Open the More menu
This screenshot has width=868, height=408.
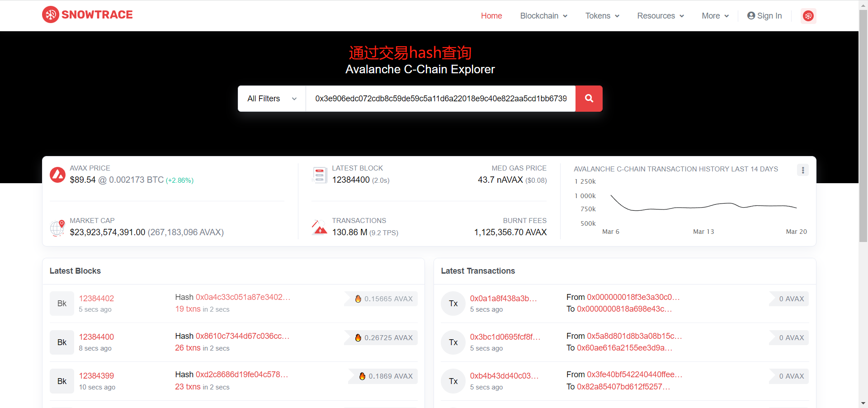(715, 16)
